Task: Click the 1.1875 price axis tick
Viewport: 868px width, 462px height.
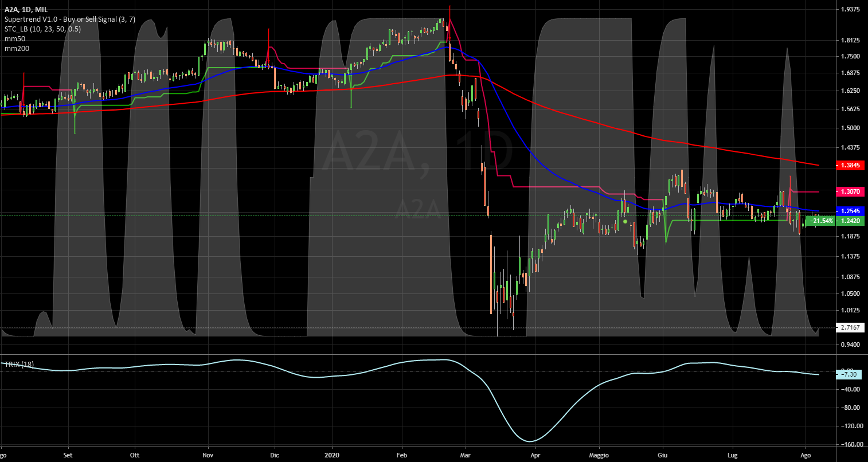Action: tap(849, 235)
